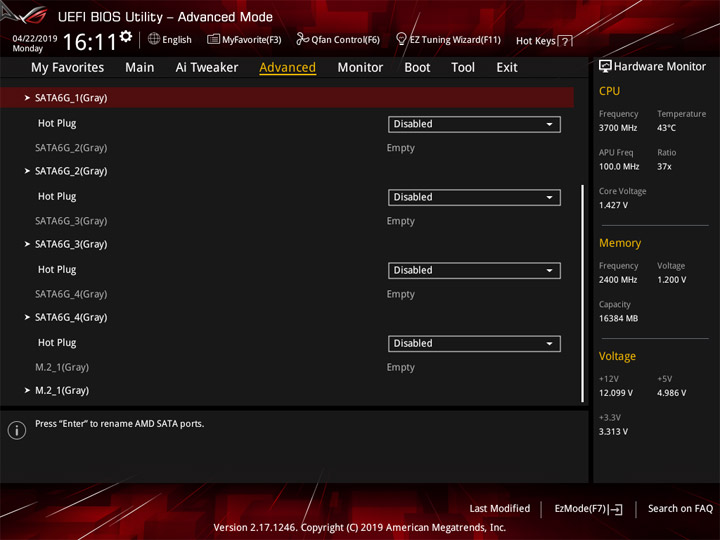The width and height of the screenshot is (720, 540).
Task: Select the grayed M.2_1(Gray) Empty row label
Action: tap(62, 367)
